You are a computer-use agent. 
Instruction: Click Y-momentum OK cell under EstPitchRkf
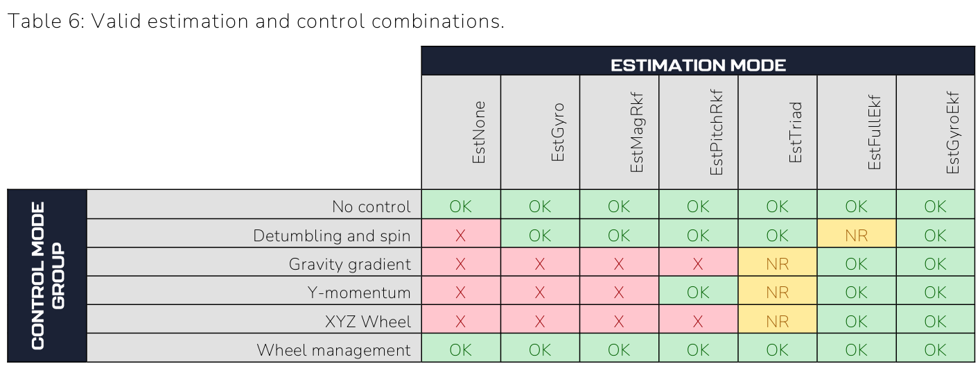coord(698,293)
